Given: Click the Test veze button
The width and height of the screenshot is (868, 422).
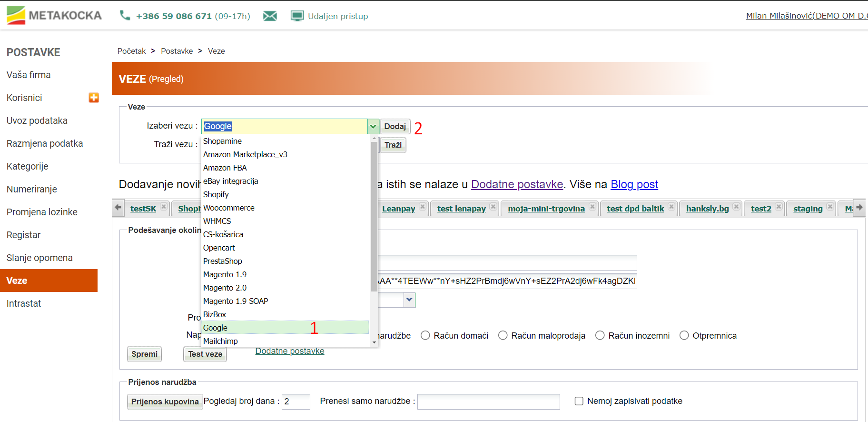Looking at the screenshot, I should (x=205, y=354).
